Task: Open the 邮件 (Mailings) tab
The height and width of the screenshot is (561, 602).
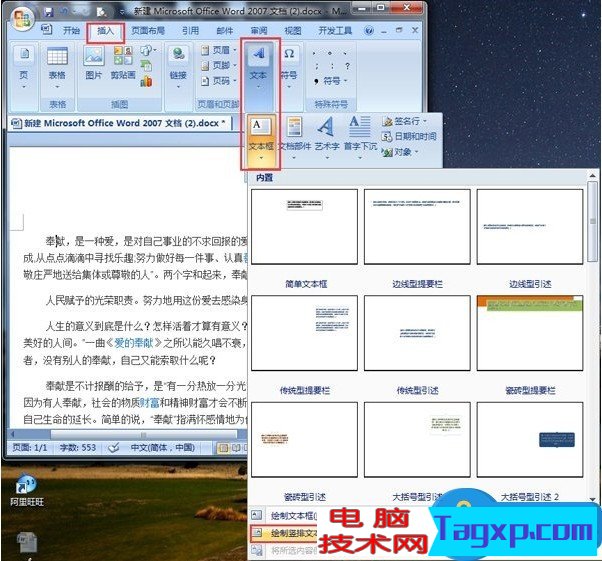Action: tap(225, 30)
